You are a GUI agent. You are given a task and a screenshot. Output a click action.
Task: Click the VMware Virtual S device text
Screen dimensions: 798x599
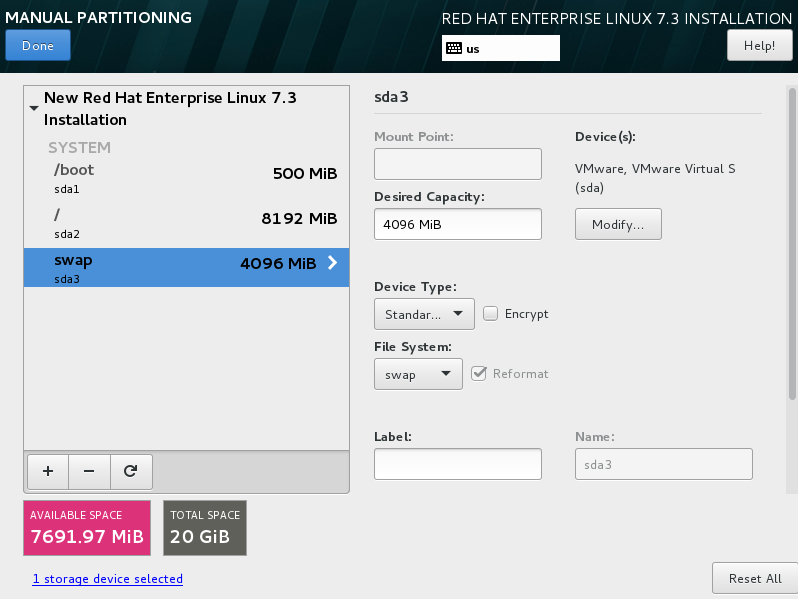(655, 178)
